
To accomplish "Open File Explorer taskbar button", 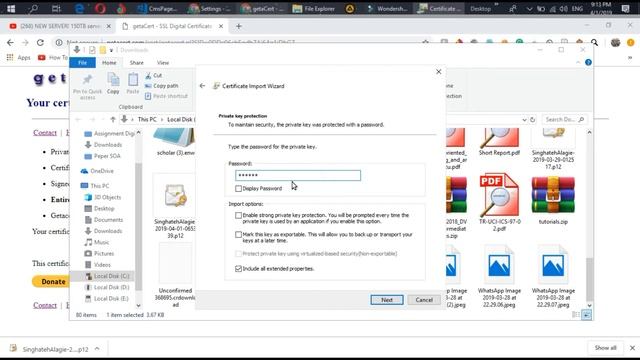I will (x=313, y=8).
